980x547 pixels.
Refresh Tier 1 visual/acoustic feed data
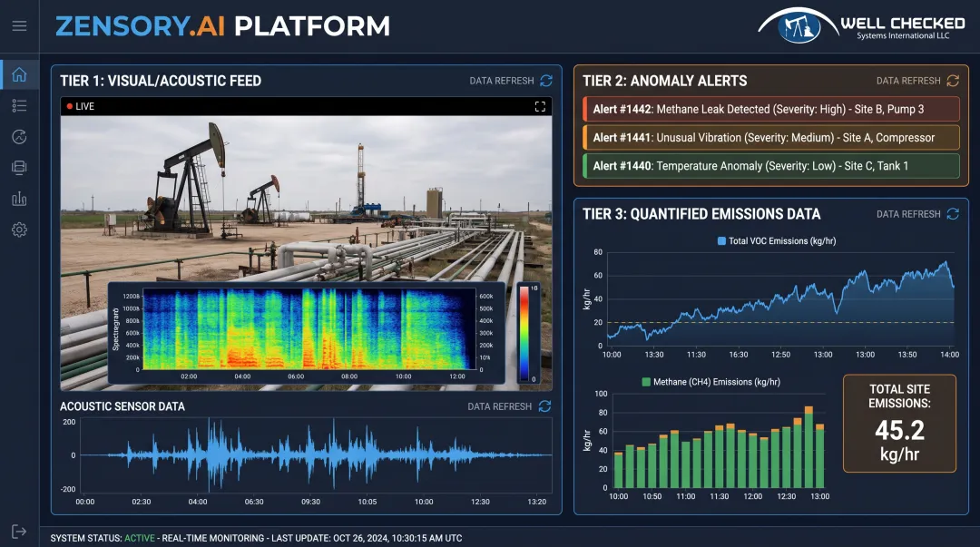point(546,81)
